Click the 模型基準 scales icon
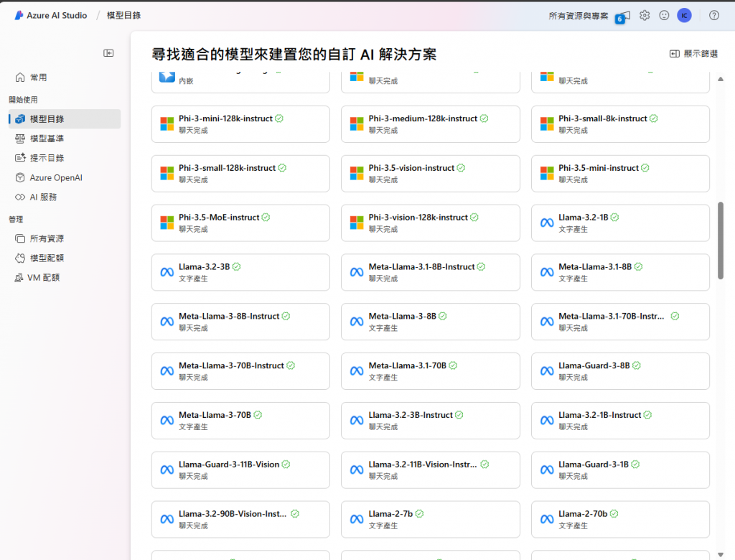This screenshot has width=735, height=560. pos(20,139)
